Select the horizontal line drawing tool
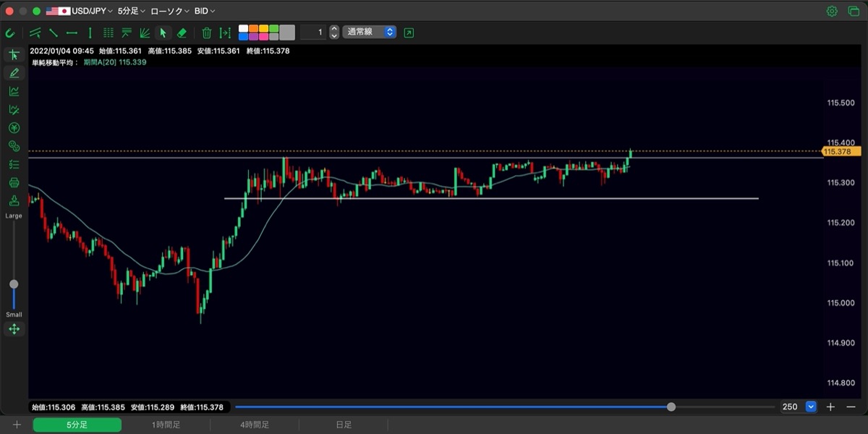Image resolution: width=868 pixels, height=434 pixels. pos(72,33)
